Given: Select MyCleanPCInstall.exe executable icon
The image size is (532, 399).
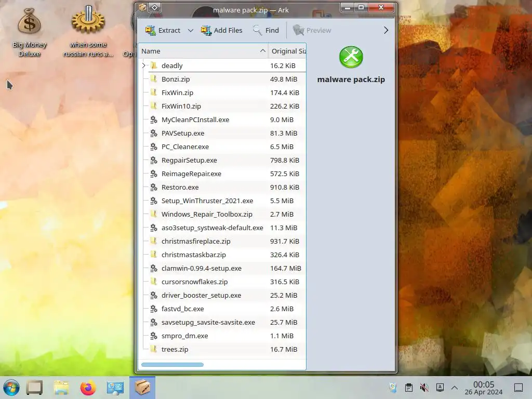Looking at the screenshot, I should click(x=154, y=120).
